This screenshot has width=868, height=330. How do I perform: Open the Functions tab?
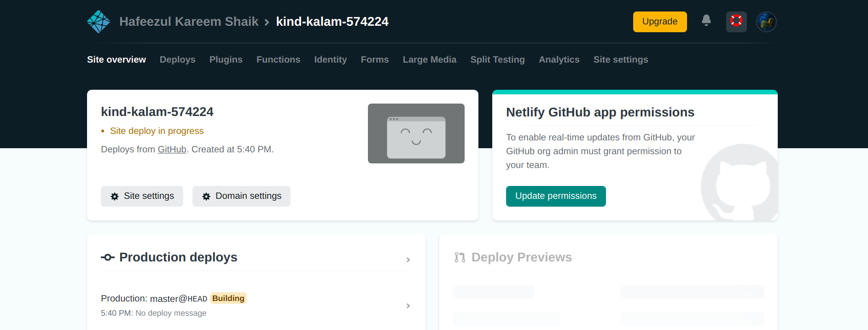point(278,59)
